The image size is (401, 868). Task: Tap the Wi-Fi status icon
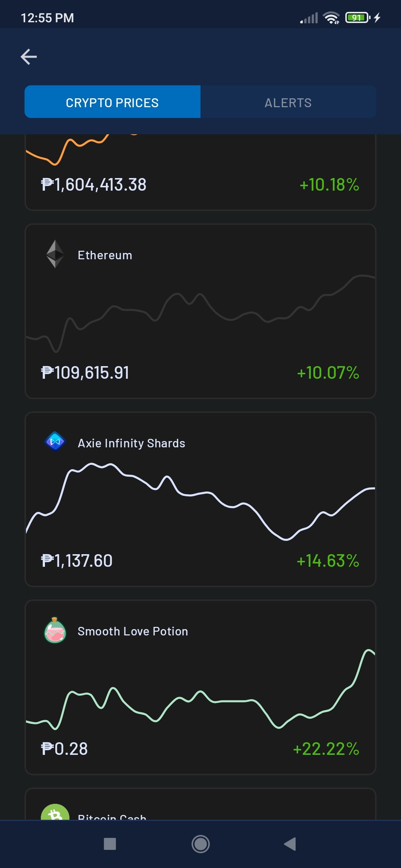point(331,18)
